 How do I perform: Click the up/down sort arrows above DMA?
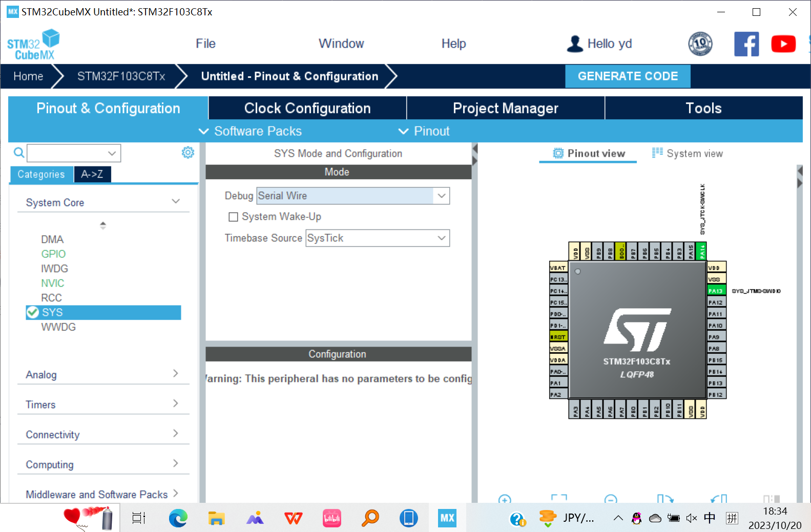coord(103,225)
